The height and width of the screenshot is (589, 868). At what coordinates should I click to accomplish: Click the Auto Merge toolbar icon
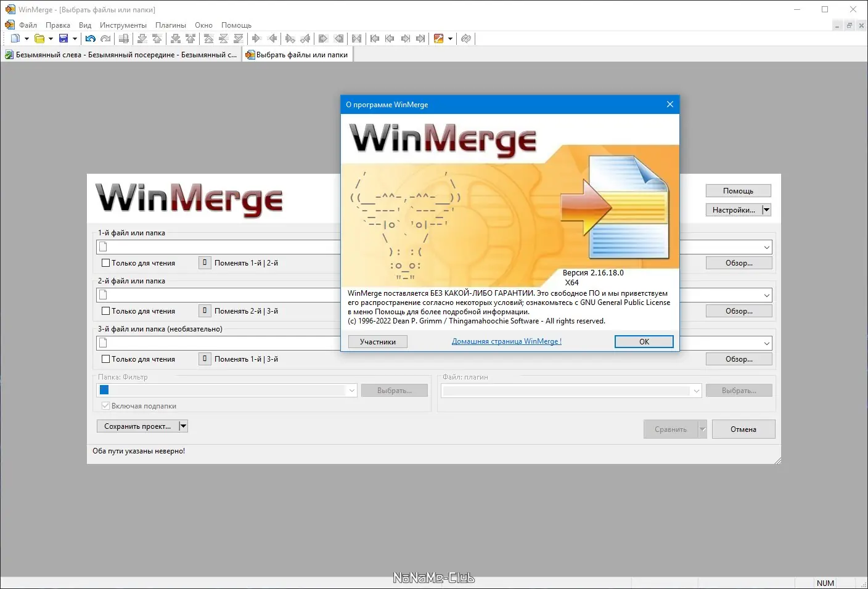click(x=357, y=39)
